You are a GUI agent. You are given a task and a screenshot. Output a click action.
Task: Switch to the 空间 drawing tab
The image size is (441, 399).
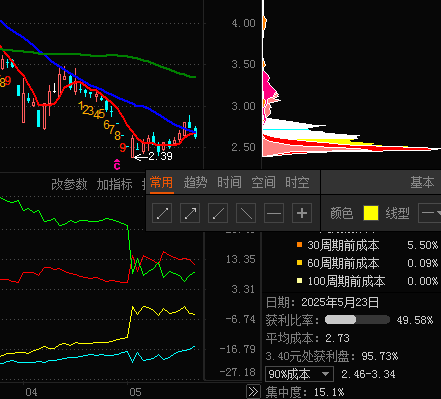263,182
